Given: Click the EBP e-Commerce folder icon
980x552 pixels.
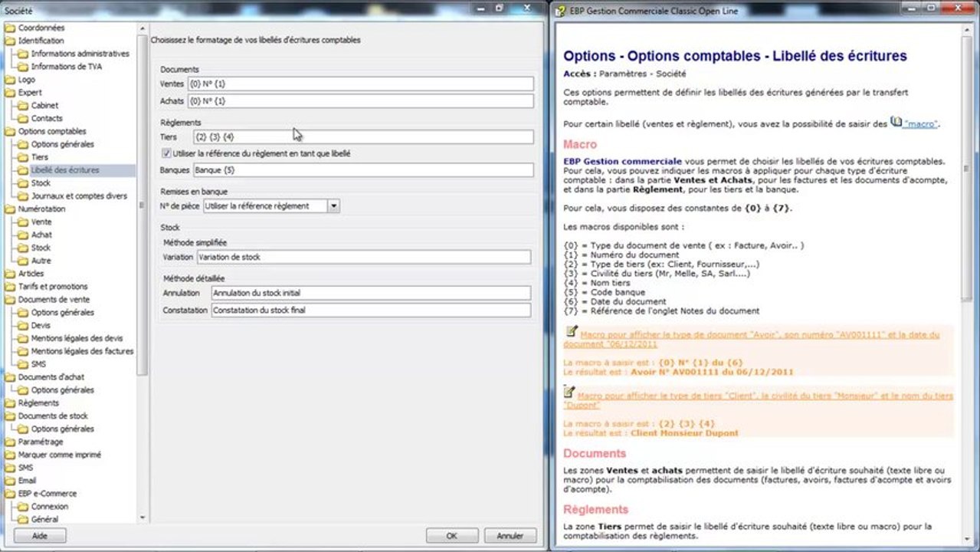Looking at the screenshot, I should point(9,494).
